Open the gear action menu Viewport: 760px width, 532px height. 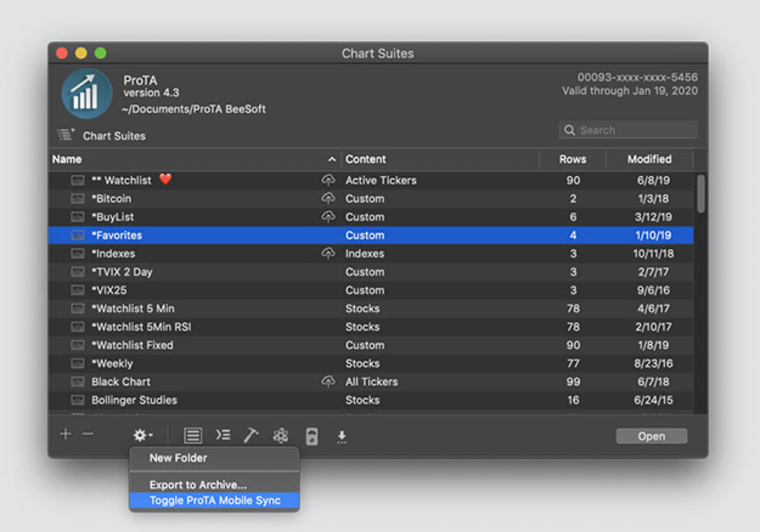[x=142, y=435]
